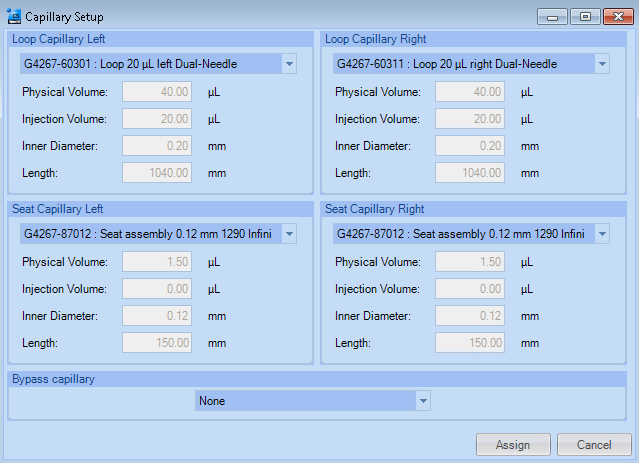
Task: Click Seat Capillary Left Inner Diameter field 0.12
Action: click(157, 316)
